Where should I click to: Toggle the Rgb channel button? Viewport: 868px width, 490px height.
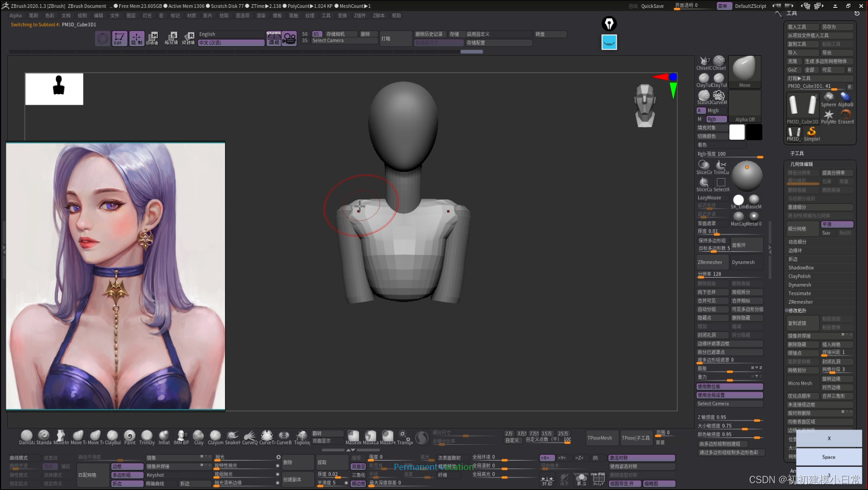click(717, 119)
